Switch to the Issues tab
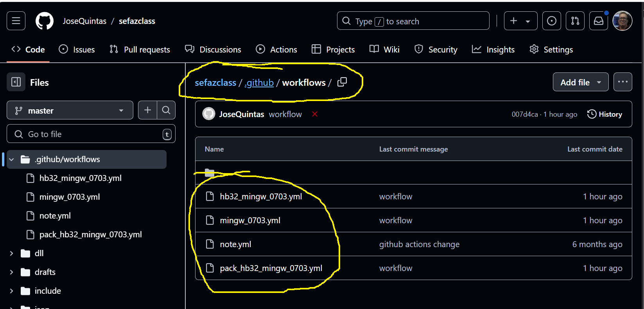The width and height of the screenshot is (644, 309). click(x=77, y=49)
